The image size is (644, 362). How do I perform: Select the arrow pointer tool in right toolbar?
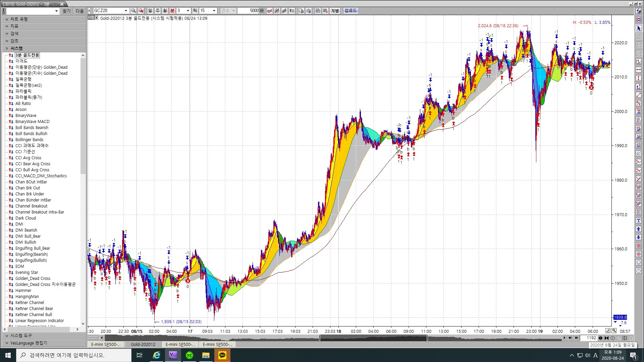point(639,28)
